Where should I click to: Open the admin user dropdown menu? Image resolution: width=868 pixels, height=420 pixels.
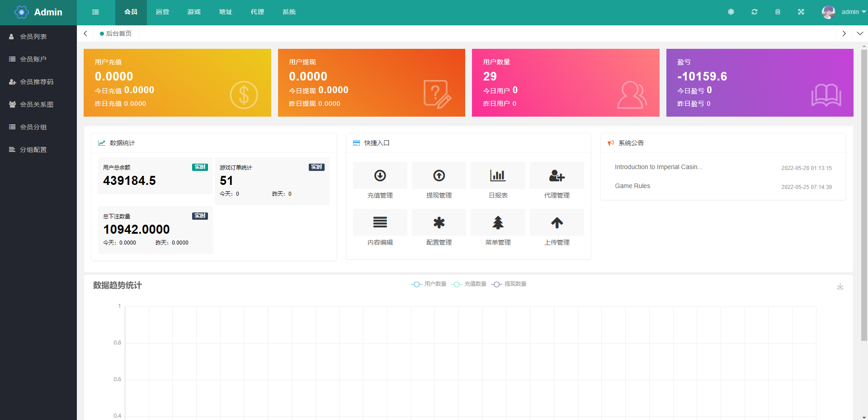[x=844, y=12]
